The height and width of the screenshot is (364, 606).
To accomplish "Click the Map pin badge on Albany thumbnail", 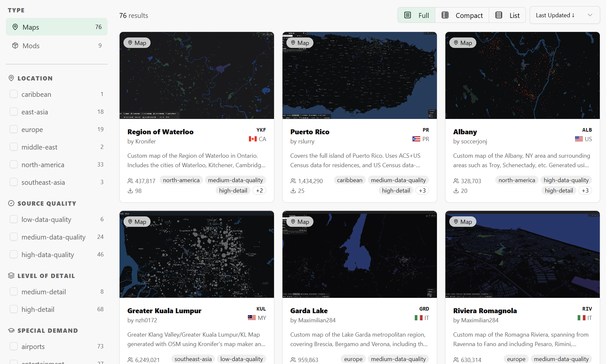I will pos(462,43).
